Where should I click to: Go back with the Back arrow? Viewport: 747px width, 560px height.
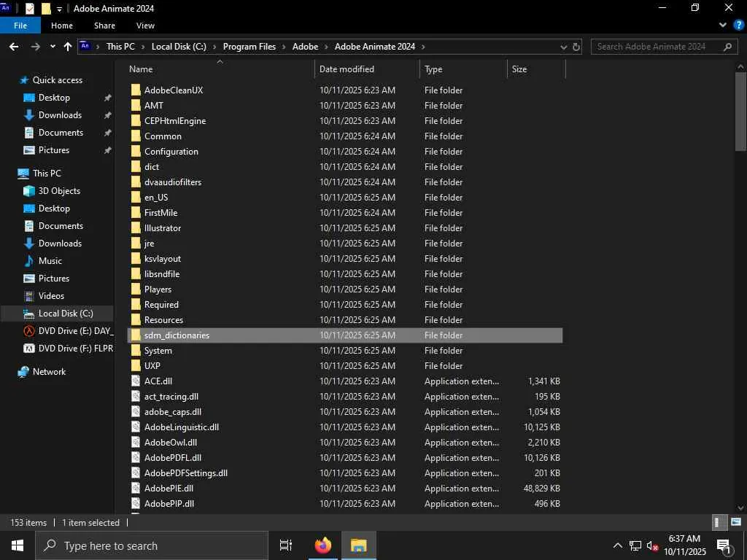[14, 47]
